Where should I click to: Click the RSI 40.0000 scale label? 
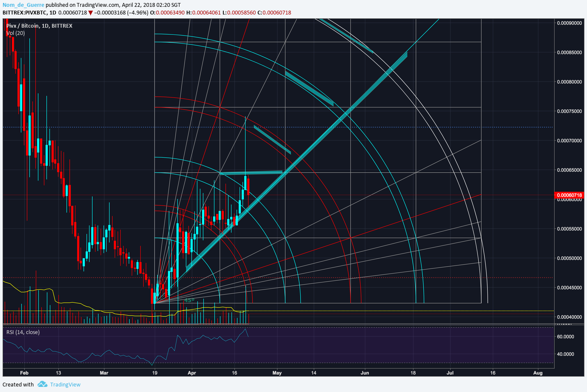[565, 354]
